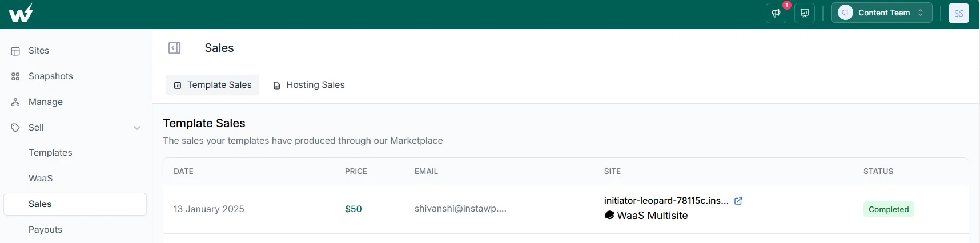This screenshot has height=243, width=980.
Task: Select the Template Sales tab
Action: pyautogui.click(x=212, y=85)
